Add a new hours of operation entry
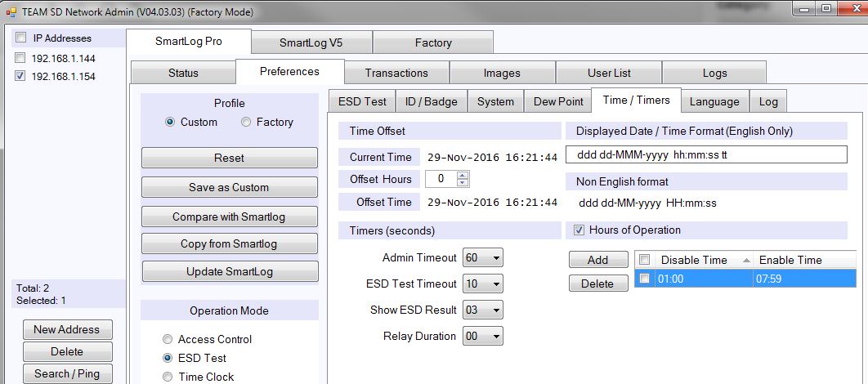Viewport: 868px width, 384px height. (597, 260)
